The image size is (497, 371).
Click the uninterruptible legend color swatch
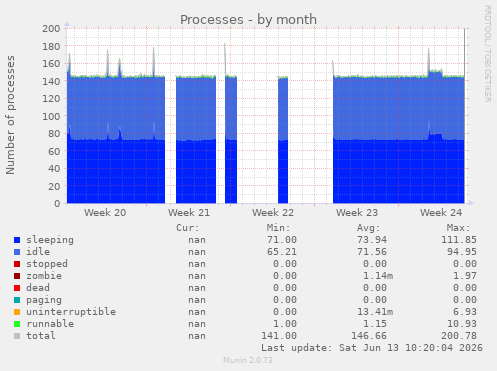17,312
